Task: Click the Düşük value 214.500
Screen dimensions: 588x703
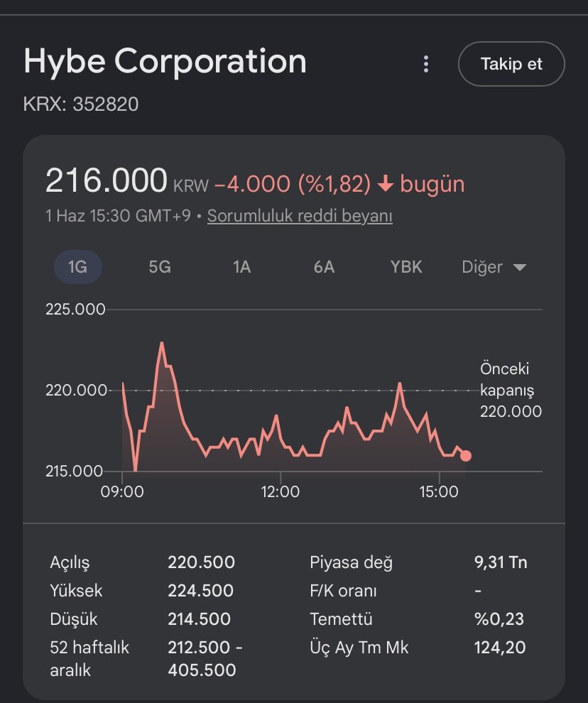Action: click(199, 618)
